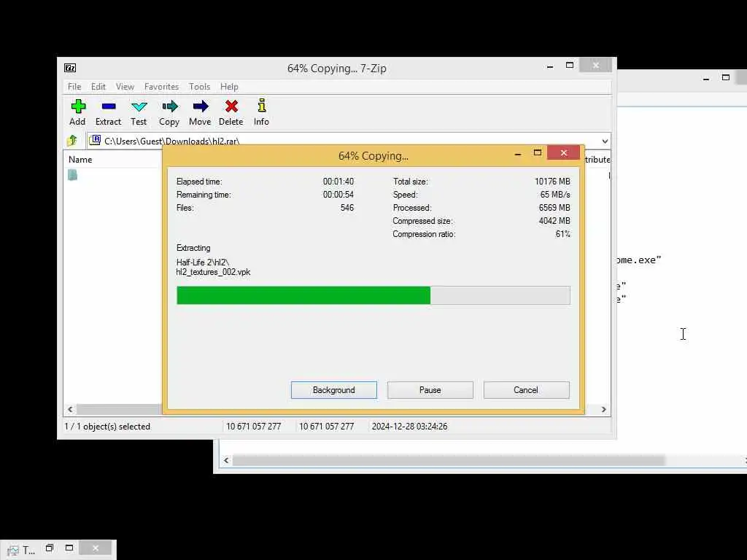Click the Files count 546
747x560 pixels.
tap(347, 208)
